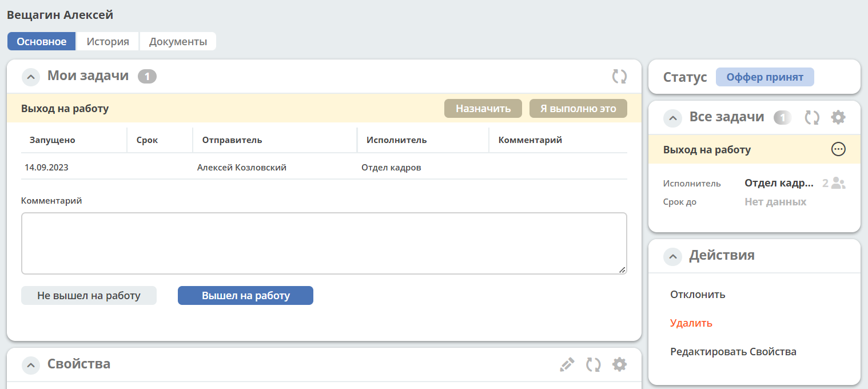The height and width of the screenshot is (389, 868).
Task: Collapse the Свойства section
Action: point(30,364)
